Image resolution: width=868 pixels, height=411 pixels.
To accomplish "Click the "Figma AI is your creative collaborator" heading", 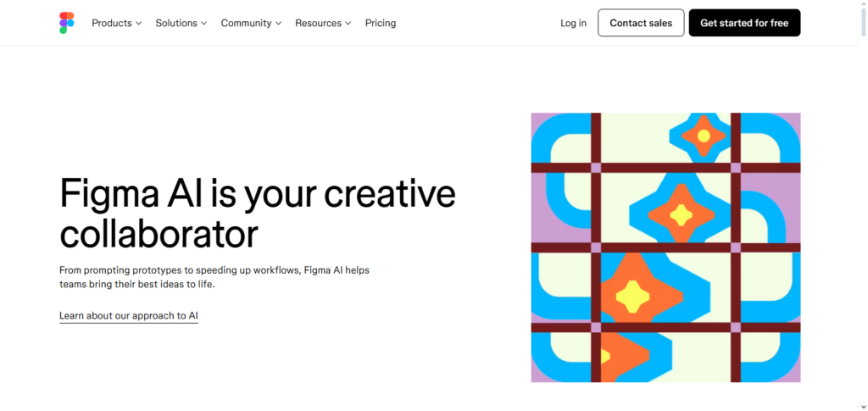I will pos(257,213).
